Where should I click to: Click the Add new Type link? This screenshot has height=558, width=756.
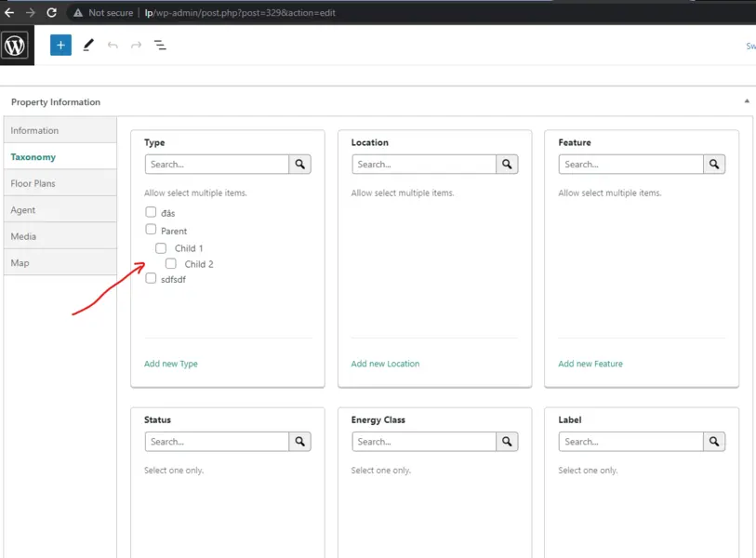pyautogui.click(x=170, y=364)
